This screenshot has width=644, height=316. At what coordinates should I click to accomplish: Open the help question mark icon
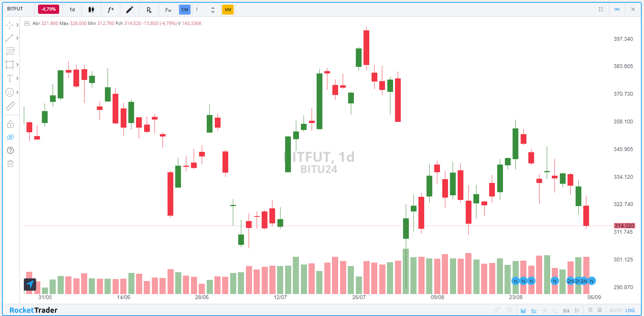coord(10,150)
